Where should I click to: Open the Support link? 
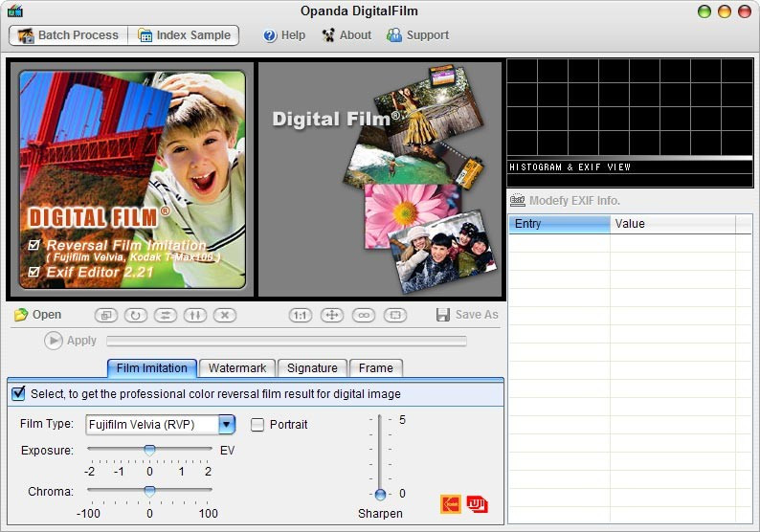coord(417,35)
